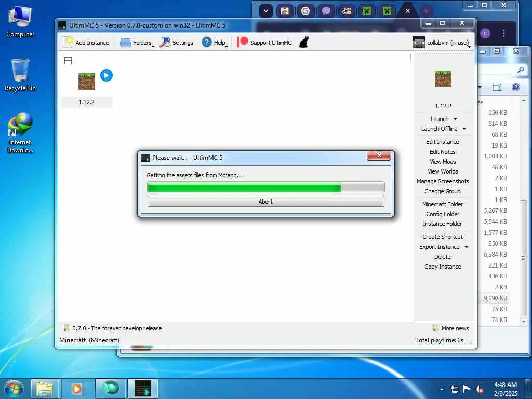Click Launch Offline button

[439, 129]
